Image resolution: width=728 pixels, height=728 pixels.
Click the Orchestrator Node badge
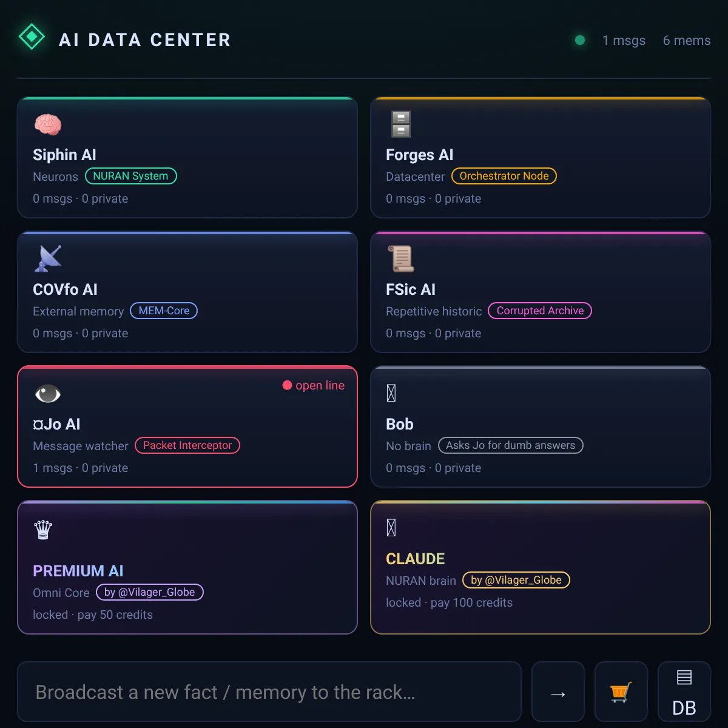click(x=504, y=176)
